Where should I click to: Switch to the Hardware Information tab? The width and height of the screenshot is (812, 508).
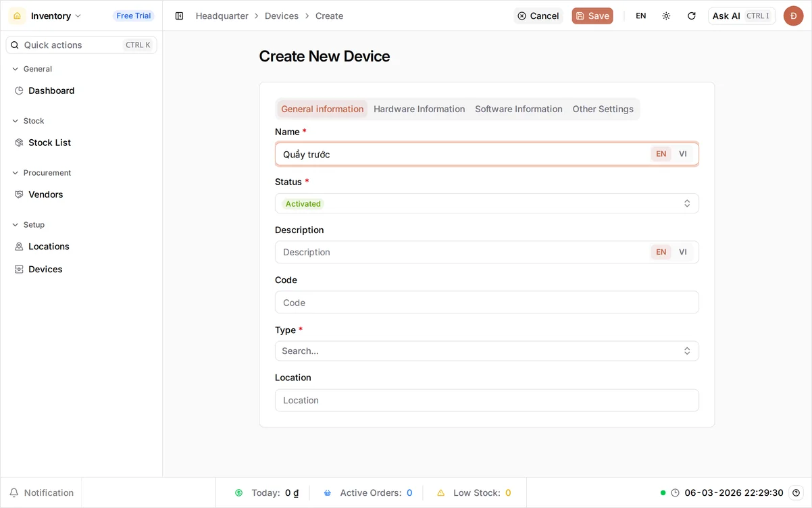point(419,109)
